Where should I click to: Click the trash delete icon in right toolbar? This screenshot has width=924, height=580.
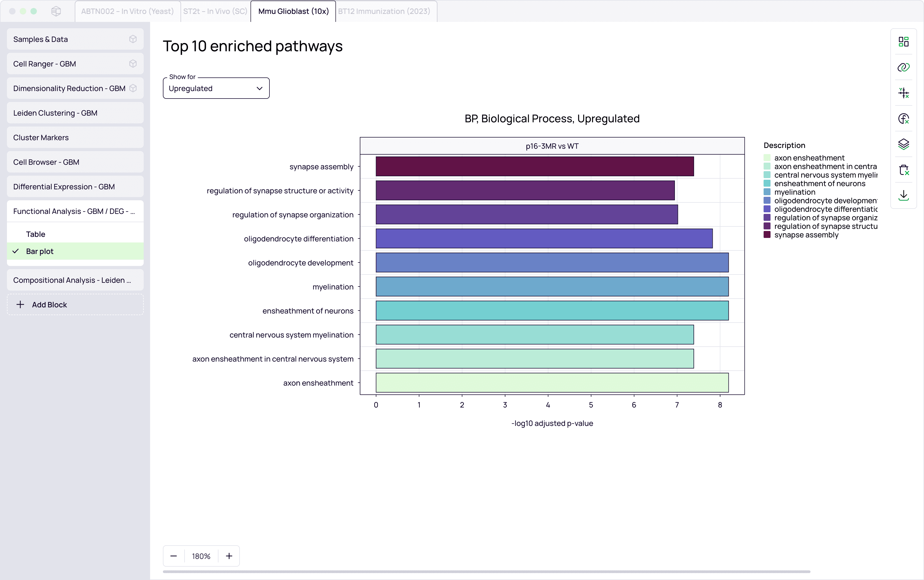[903, 170]
